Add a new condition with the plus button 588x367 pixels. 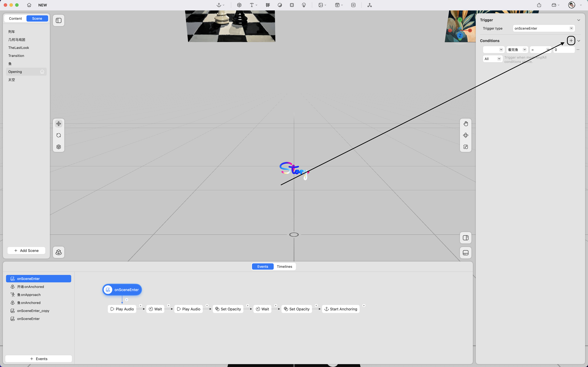click(571, 41)
